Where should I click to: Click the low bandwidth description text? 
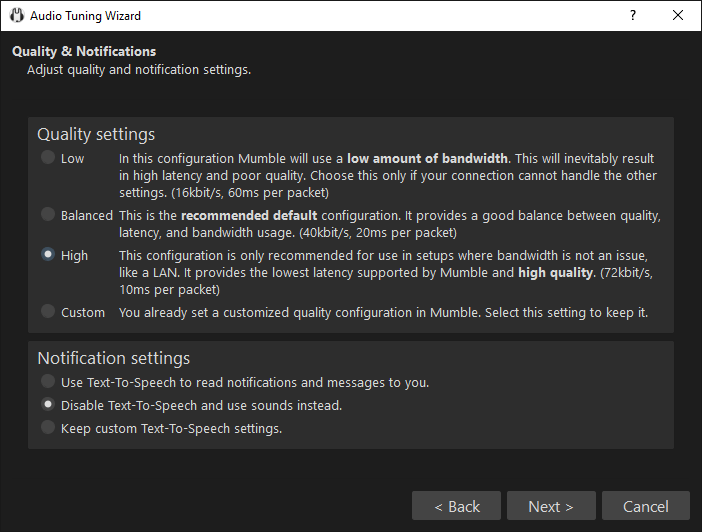(x=388, y=175)
